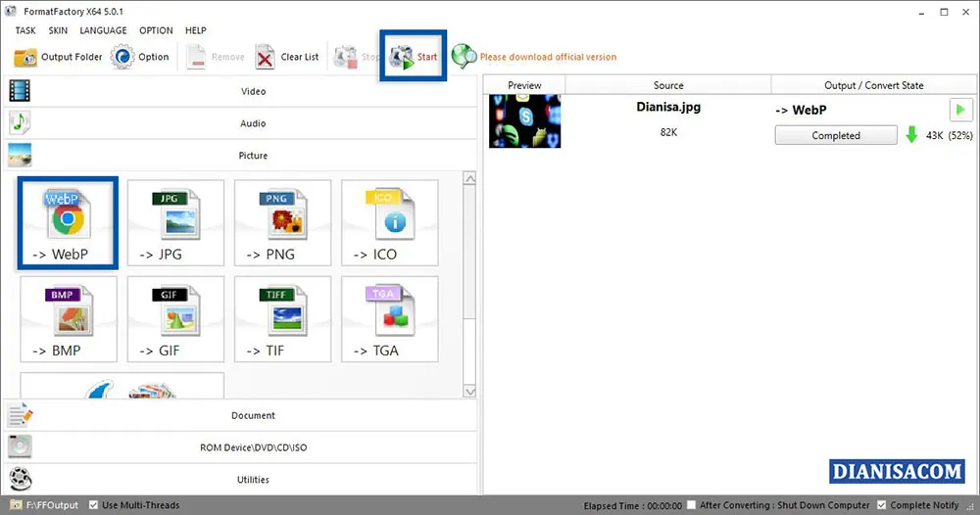The height and width of the screenshot is (515, 980).
Task: Select the -> ICO conversion icon
Action: click(x=390, y=223)
